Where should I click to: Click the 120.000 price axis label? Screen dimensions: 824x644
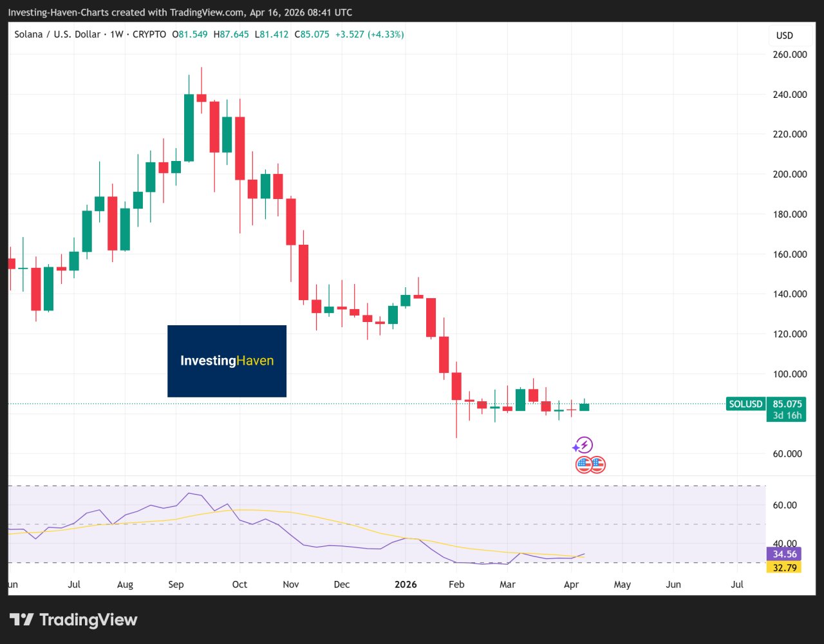pos(790,334)
